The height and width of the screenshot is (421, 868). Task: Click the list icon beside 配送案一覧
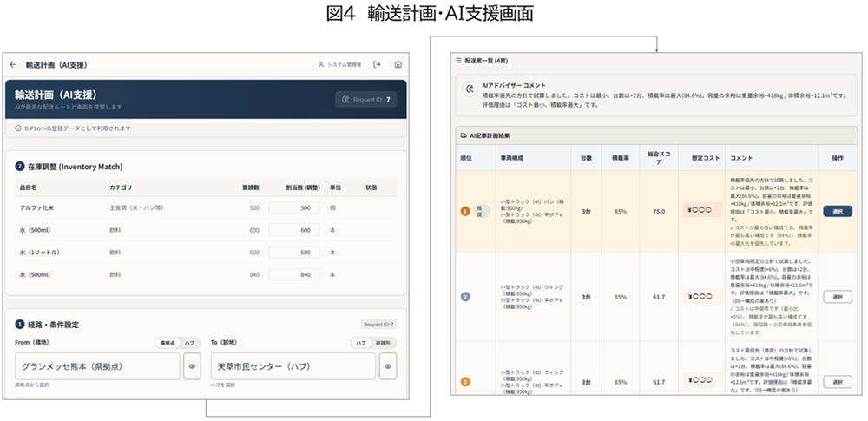pos(459,62)
